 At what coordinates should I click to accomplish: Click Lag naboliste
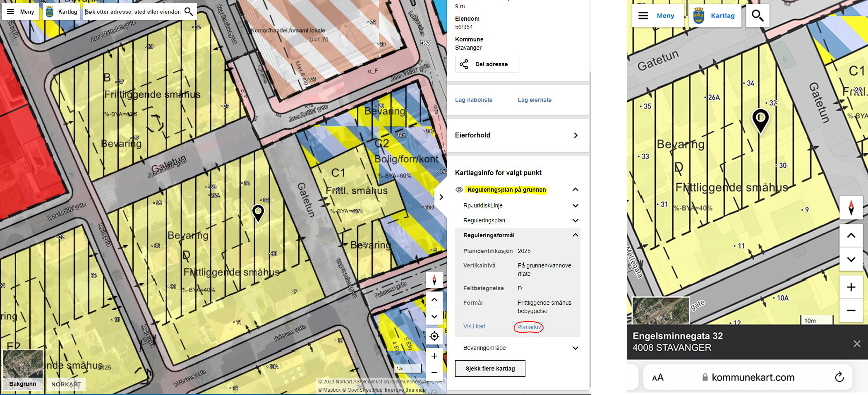coord(474,99)
